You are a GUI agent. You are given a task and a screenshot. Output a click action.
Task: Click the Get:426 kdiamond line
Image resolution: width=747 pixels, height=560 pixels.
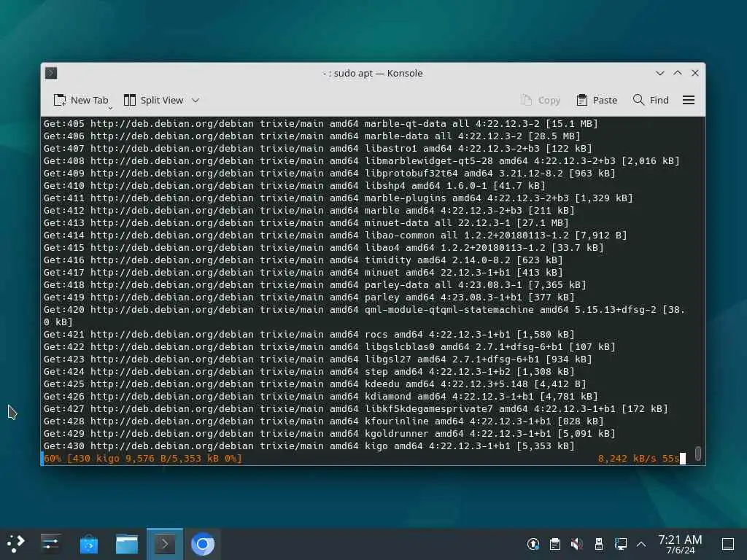(x=321, y=396)
